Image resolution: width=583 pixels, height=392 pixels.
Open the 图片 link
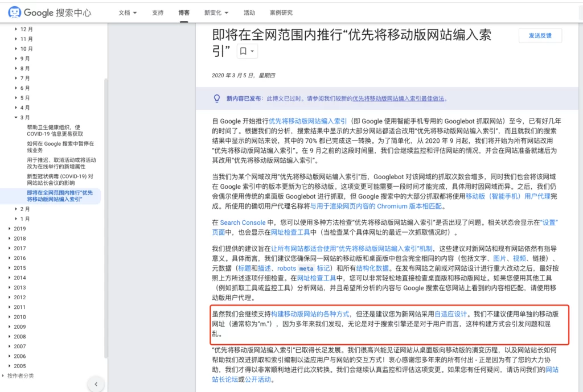pyautogui.click(x=499, y=258)
